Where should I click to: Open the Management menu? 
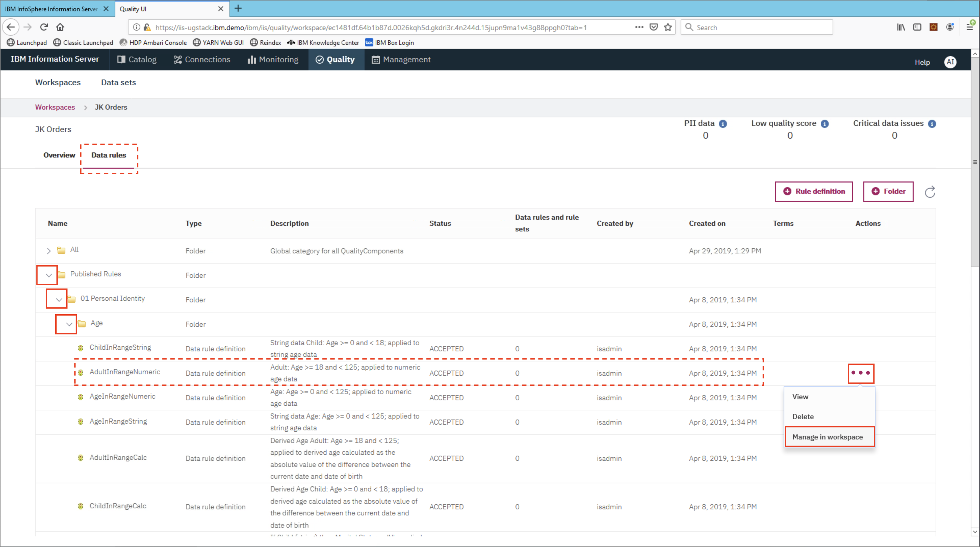pos(401,59)
